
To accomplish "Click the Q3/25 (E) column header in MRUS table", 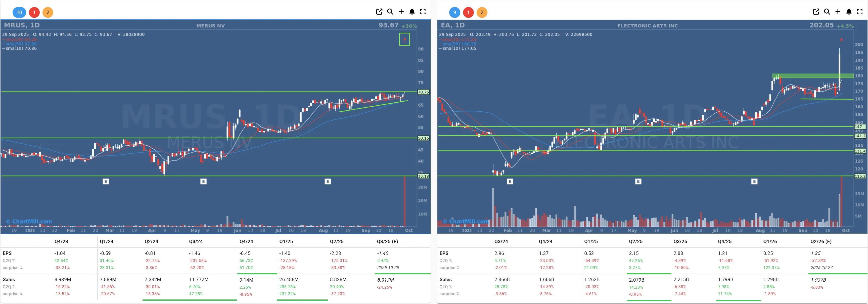I will coord(387,242).
